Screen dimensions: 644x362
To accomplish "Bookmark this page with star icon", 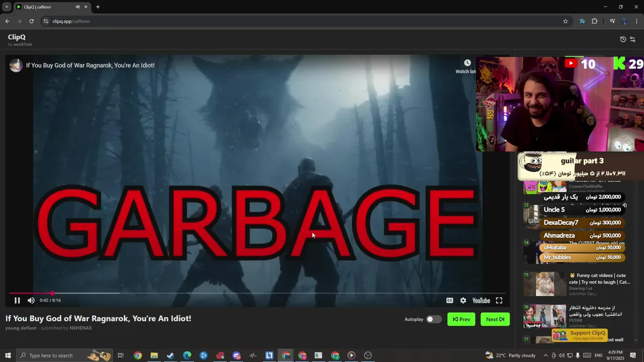I will click(x=566, y=21).
